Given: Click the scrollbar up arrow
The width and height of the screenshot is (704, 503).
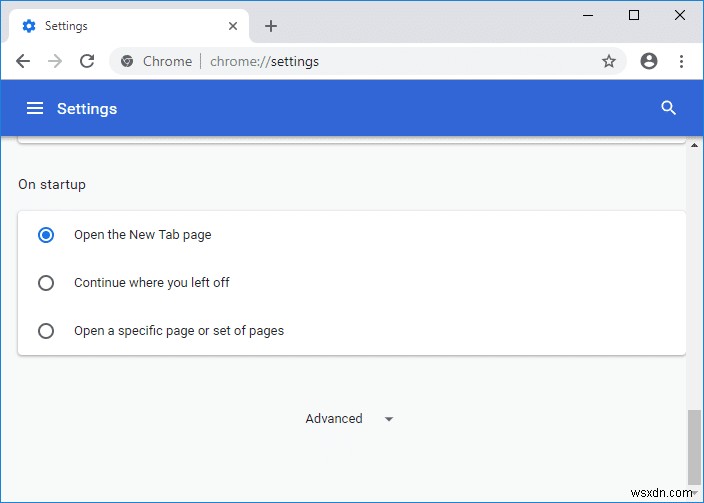Looking at the screenshot, I should (x=694, y=143).
